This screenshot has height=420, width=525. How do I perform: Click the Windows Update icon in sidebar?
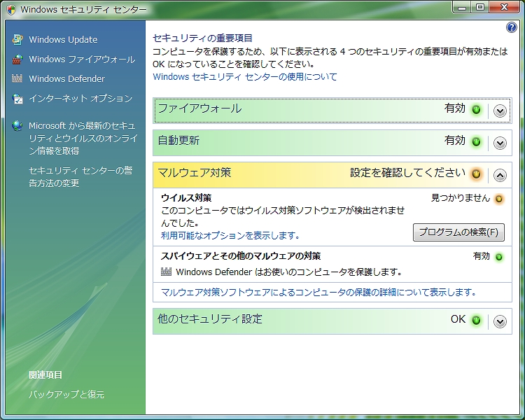[17, 40]
